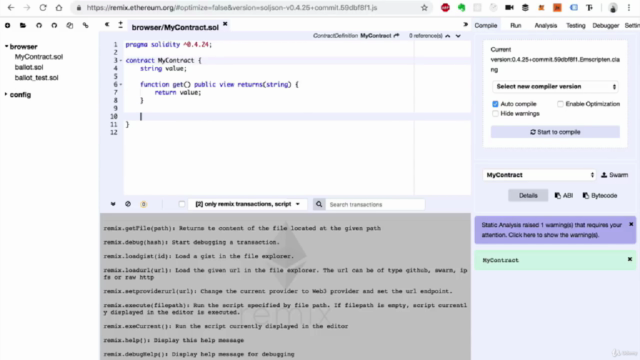Switch to the Analysis tab
Viewport: 640px width, 360px height.
546,25
